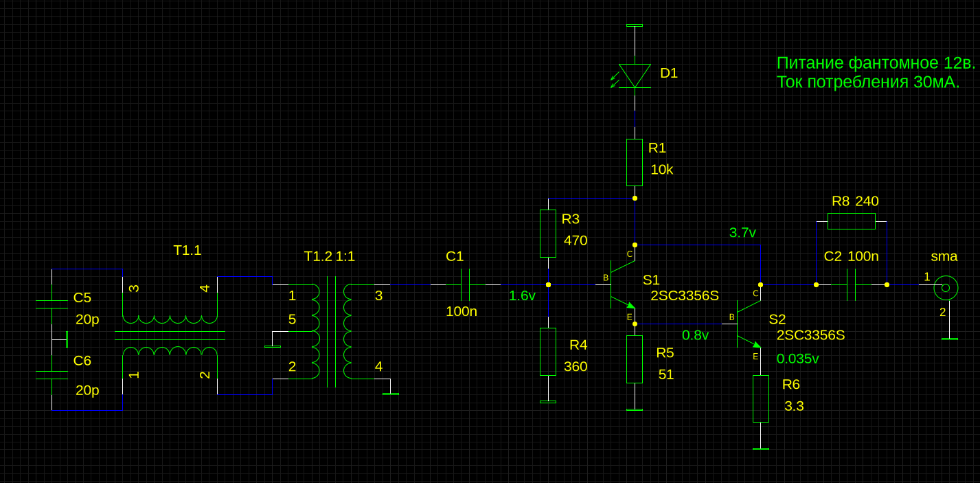Select the T1.1 transformer windings
The width and height of the screenshot is (980, 483).
(170, 335)
